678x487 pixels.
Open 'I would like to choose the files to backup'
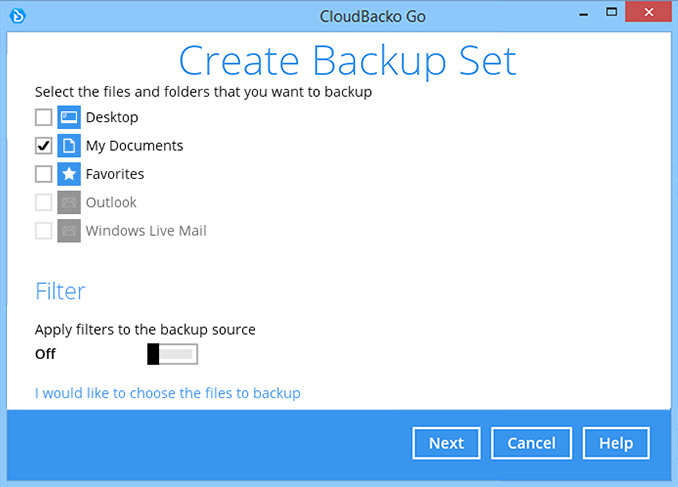pos(168,393)
